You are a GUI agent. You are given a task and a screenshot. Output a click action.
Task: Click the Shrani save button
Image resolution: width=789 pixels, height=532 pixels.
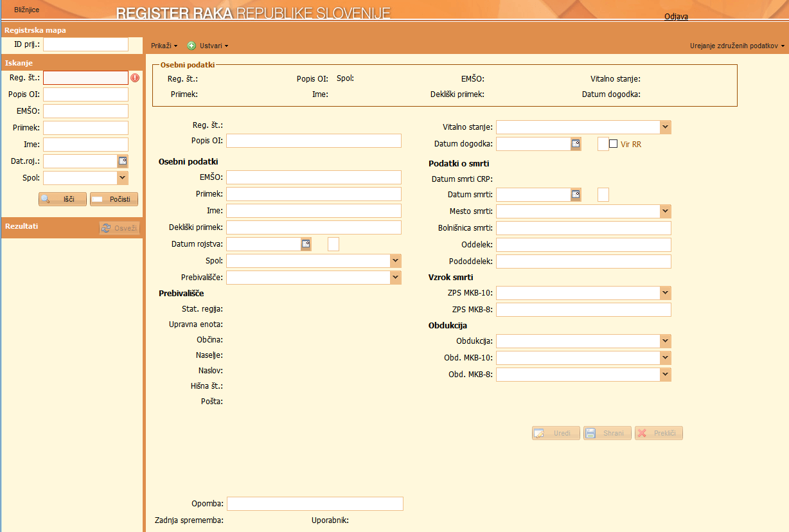pyautogui.click(x=607, y=434)
